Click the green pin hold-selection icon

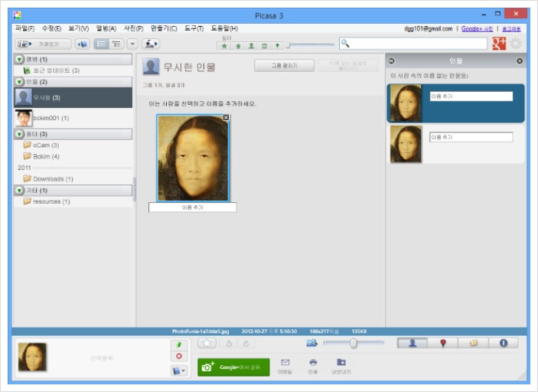[x=179, y=345]
